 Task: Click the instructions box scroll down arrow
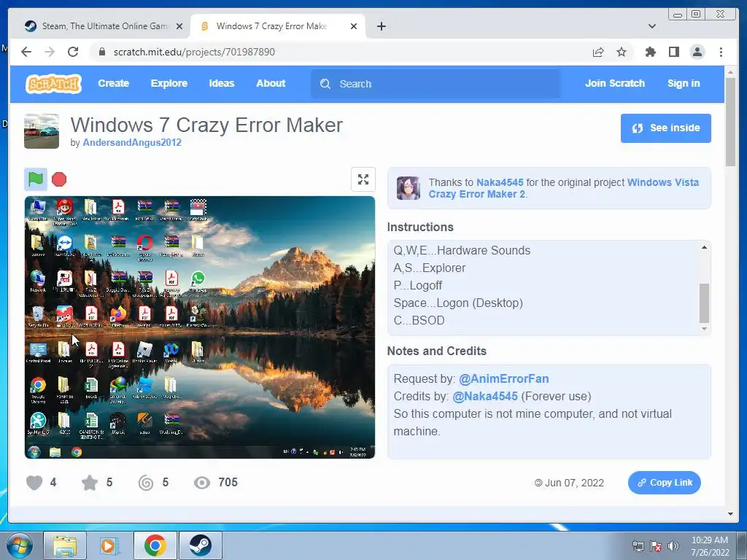pyautogui.click(x=704, y=329)
